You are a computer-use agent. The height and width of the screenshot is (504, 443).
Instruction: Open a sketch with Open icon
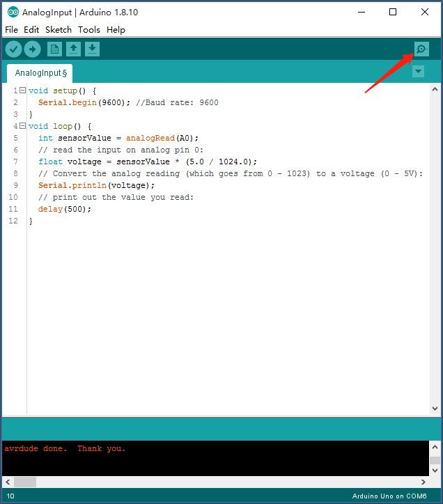coord(73,49)
